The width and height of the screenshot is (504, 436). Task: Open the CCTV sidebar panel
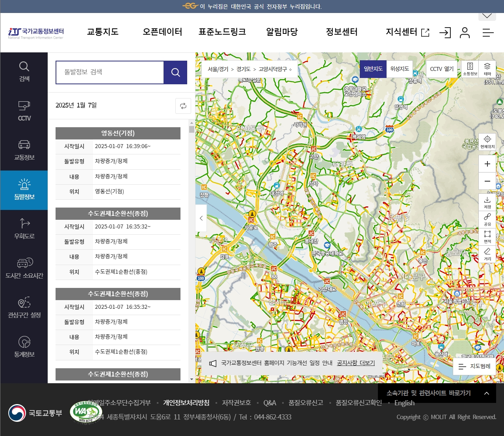(24, 111)
